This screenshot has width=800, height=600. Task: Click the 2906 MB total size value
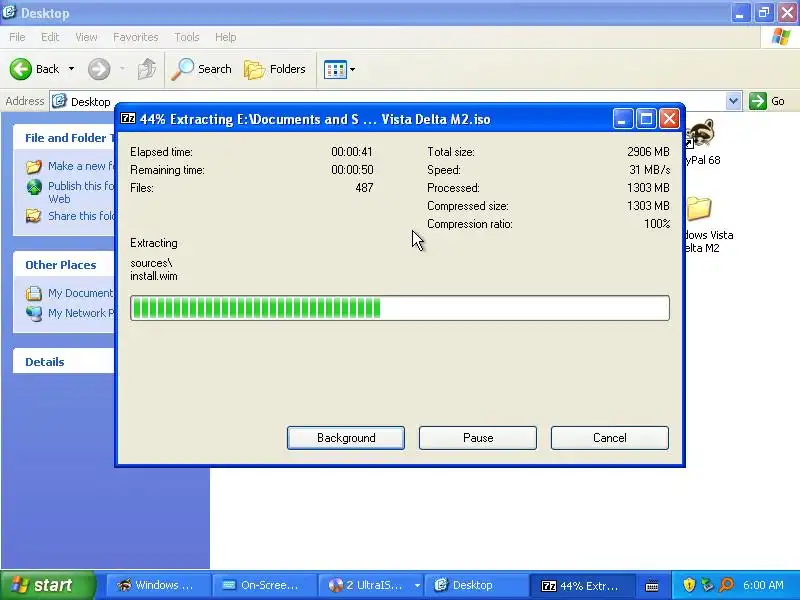[x=648, y=152]
